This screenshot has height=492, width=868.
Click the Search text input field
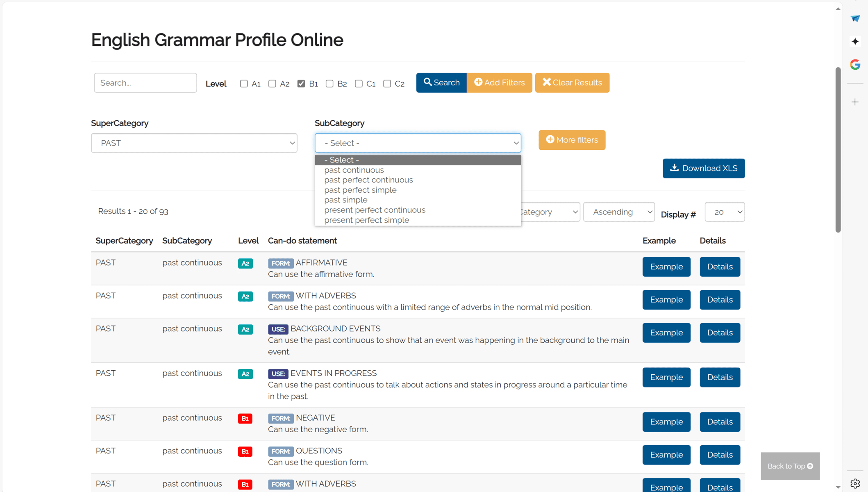145,83
